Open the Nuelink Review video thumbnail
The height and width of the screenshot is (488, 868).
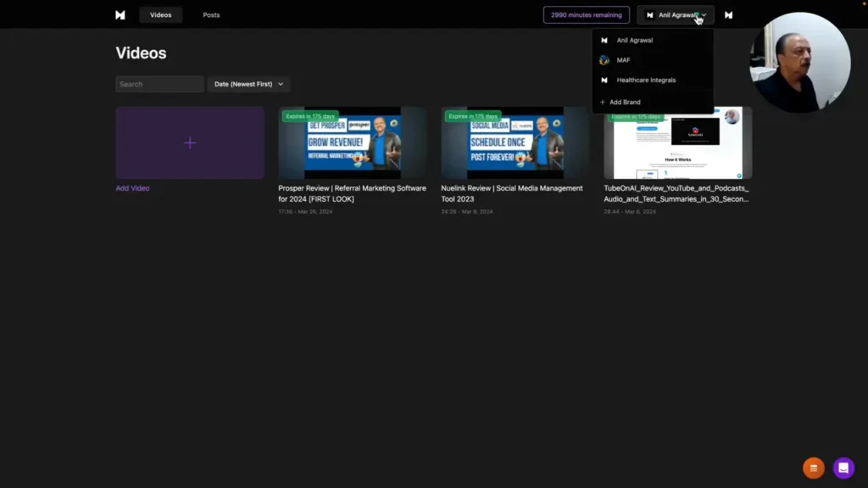point(515,142)
